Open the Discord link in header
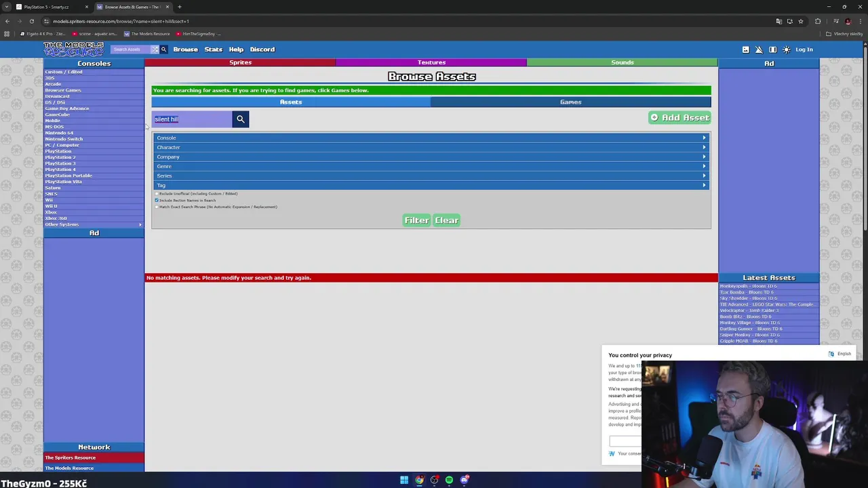Image resolution: width=868 pixels, height=488 pixels. [x=262, y=49]
